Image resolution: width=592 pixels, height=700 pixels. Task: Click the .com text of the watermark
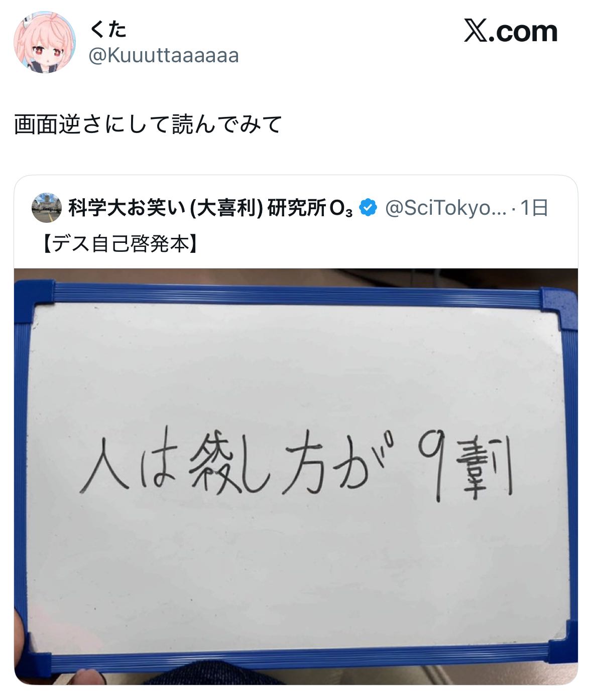point(522,32)
